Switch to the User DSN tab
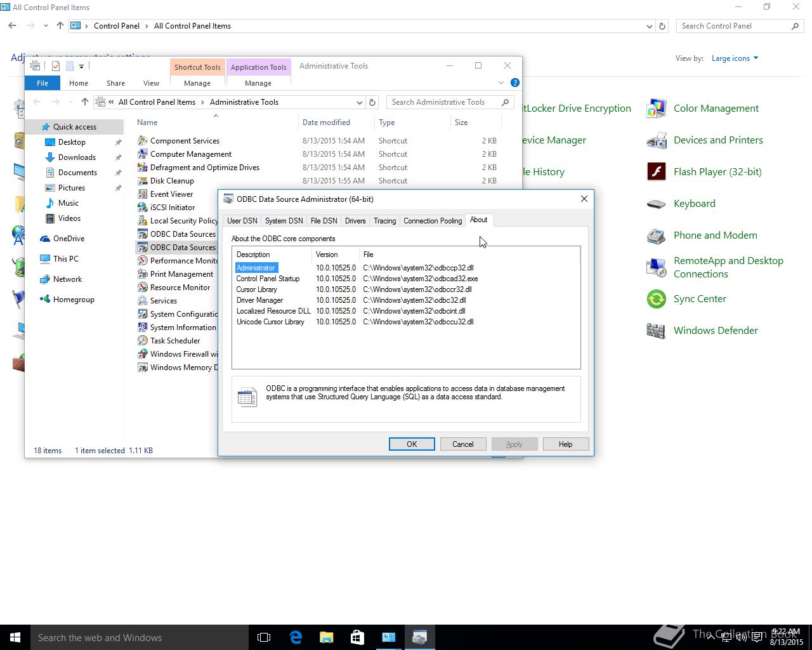This screenshot has width=812, height=650. (242, 221)
